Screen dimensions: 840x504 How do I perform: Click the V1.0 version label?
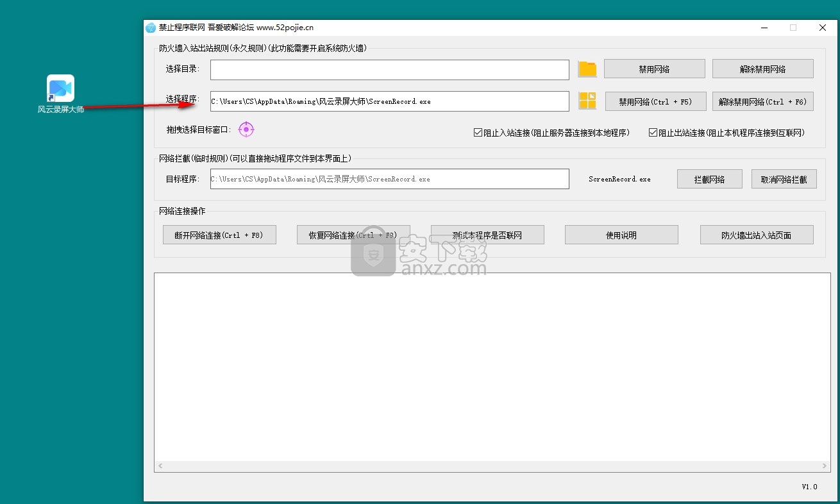click(x=810, y=487)
